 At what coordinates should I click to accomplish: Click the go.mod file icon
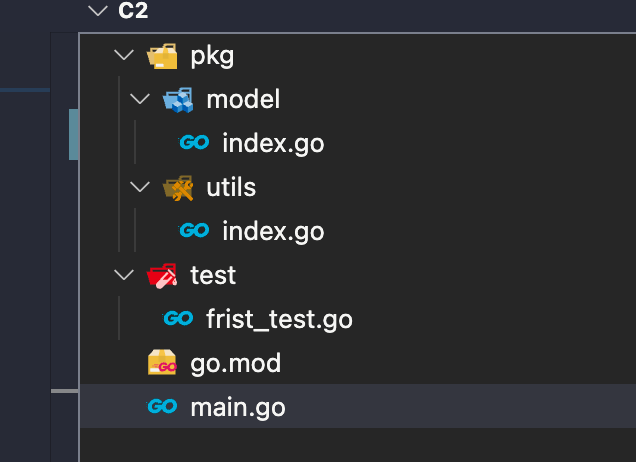pos(162,363)
